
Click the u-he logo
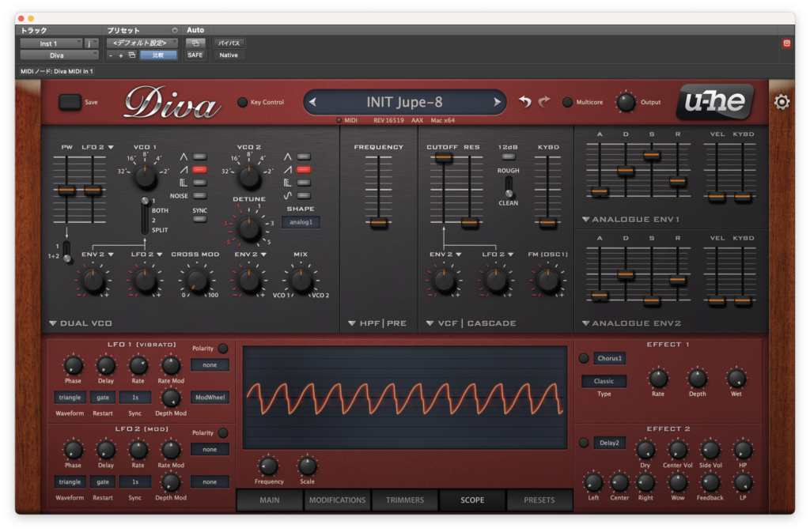coord(715,101)
